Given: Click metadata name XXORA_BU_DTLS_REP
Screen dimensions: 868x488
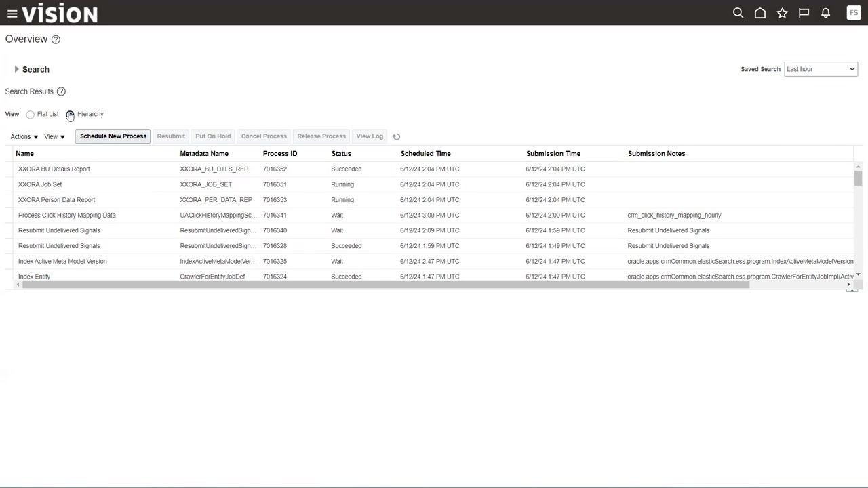Looking at the screenshot, I should click(x=214, y=169).
